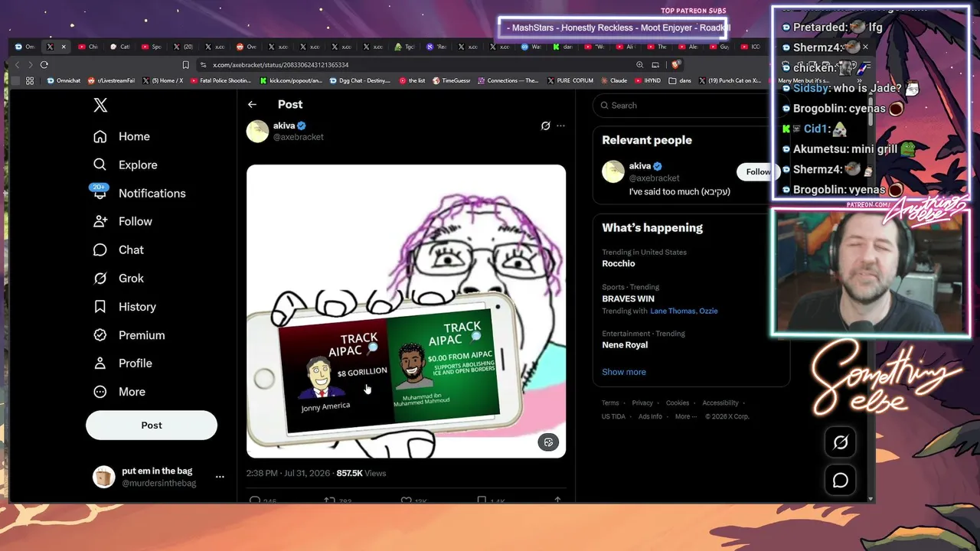Open the Omnichat bookmark
Viewport: 980px width, 551px height.
[x=65, y=80]
